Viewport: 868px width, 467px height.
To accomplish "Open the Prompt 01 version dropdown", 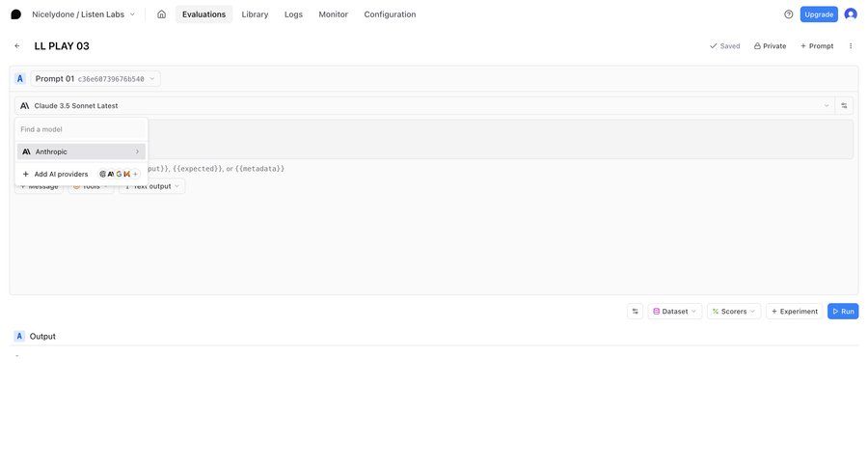I will coord(95,79).
